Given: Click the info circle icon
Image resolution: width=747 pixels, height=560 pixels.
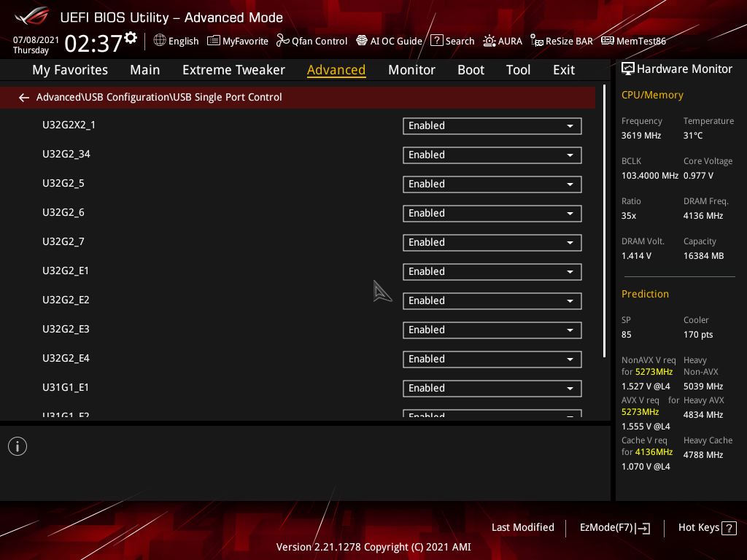Looking at the screenshot, I should click(x=18, y=446).
